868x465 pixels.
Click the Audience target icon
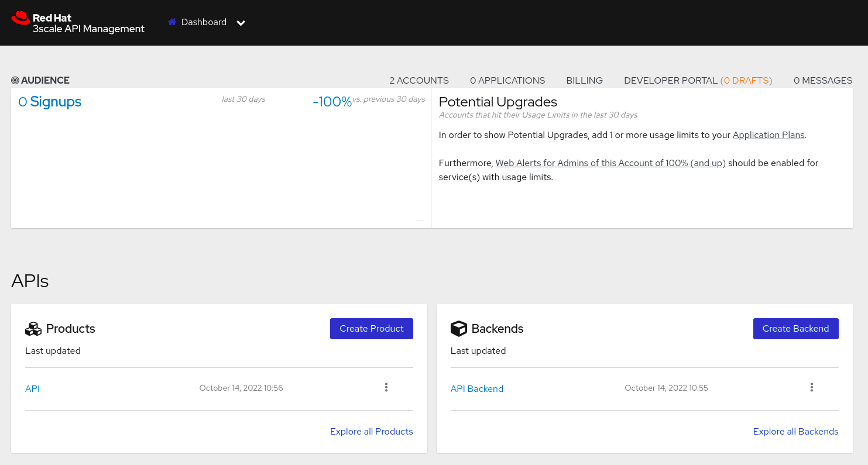point(15,81)
